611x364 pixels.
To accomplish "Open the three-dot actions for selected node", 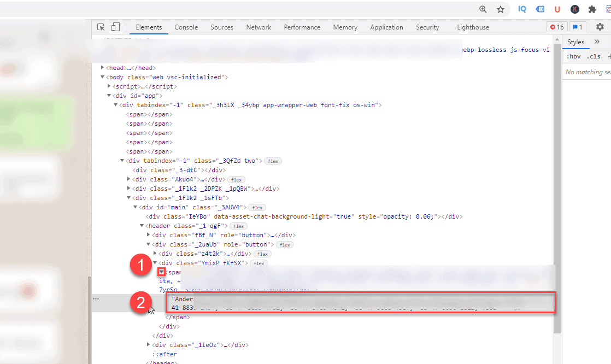I will point(96,299).
